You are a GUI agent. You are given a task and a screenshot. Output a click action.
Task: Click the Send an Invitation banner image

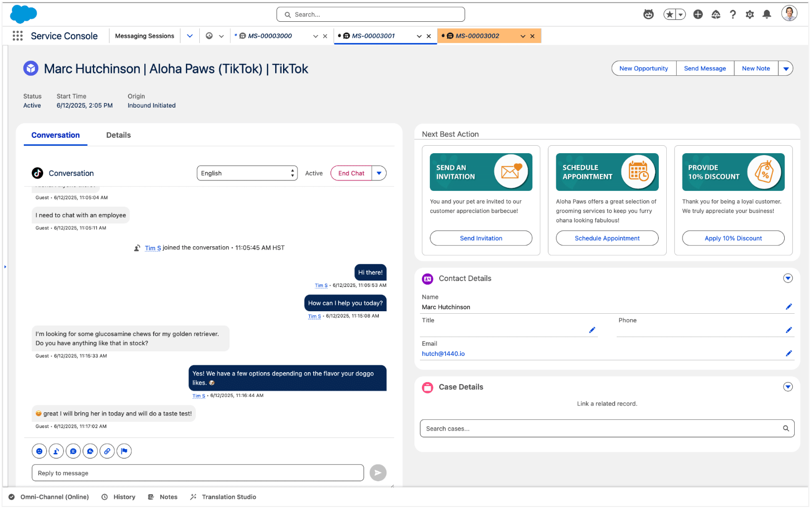pos(481,172)
